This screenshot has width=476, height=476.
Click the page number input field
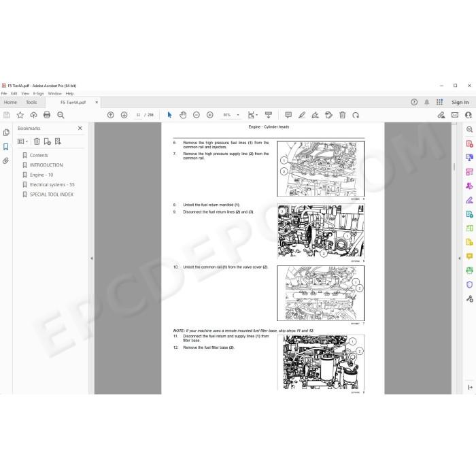coord(138,115)
